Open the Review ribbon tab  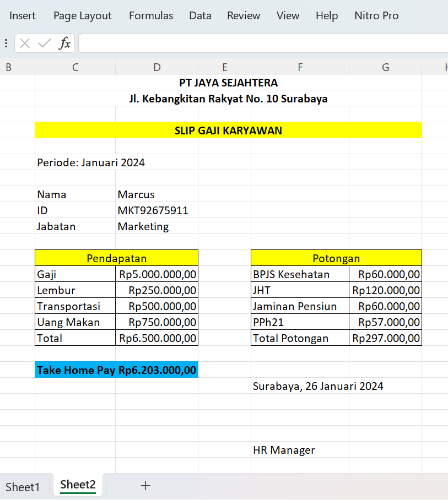(x=244, y=16)
